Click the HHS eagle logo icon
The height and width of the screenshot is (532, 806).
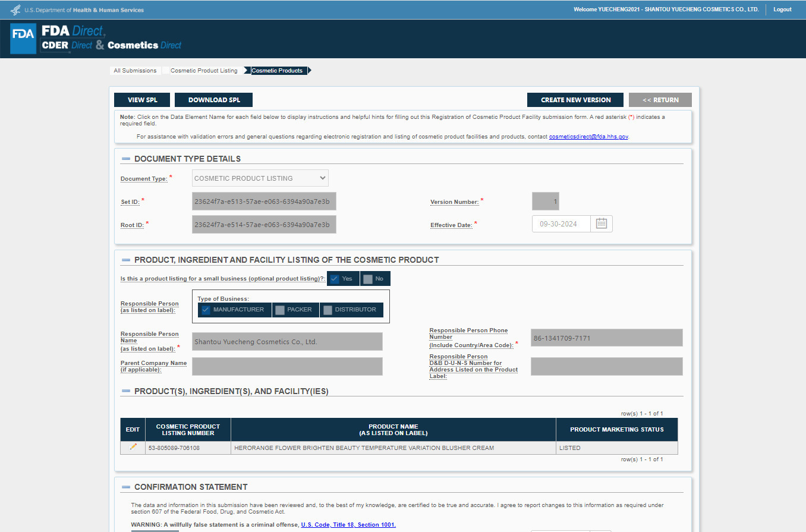pyautogui.click(x=15, y=10)
